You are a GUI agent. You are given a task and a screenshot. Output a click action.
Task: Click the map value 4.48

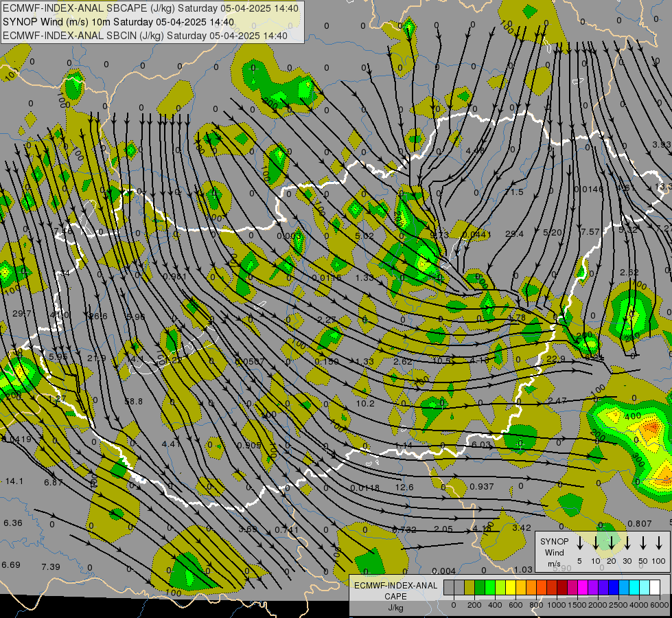pyautogui.click(x=475, y=150)
